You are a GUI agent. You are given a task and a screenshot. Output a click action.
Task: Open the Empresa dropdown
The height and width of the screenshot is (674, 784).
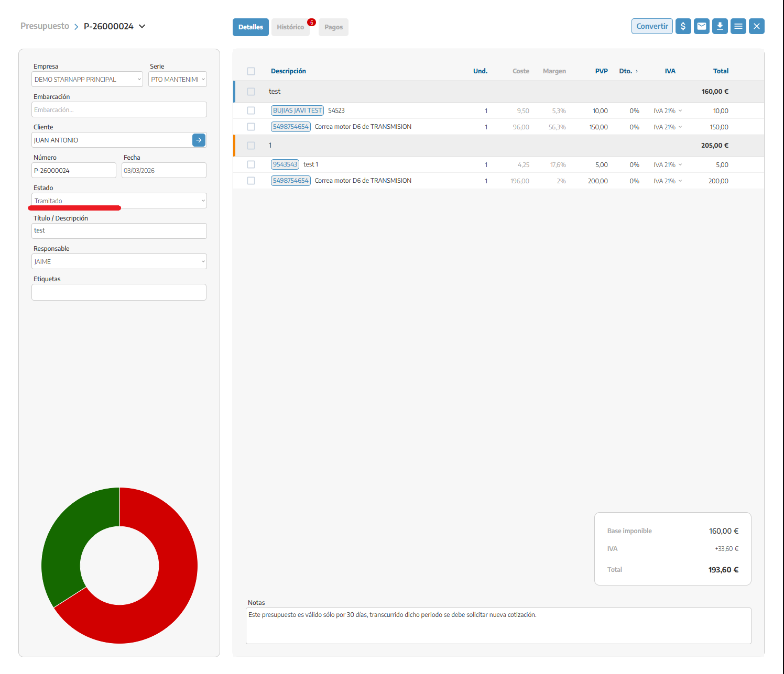click(x=87, y=79)
